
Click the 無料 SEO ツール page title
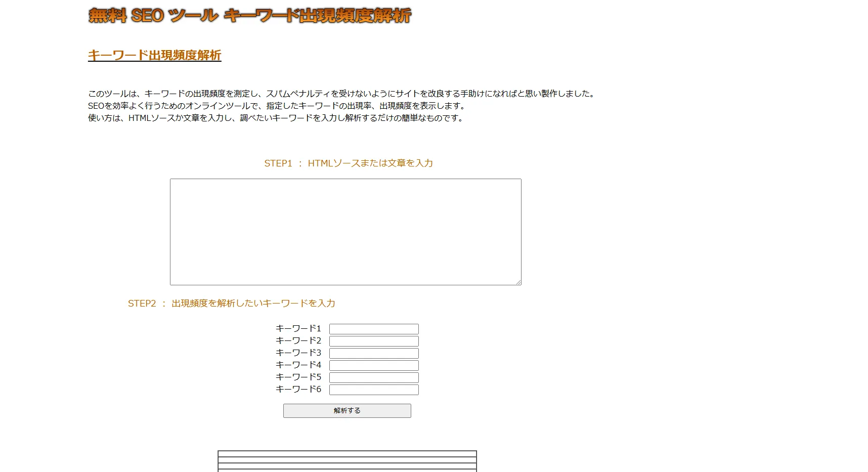pyautogui.click(x=250, y=16)
